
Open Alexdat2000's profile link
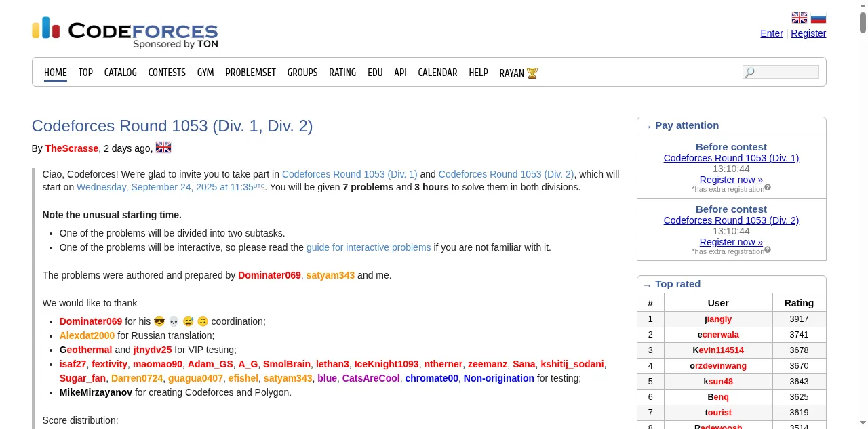point(87,335)
